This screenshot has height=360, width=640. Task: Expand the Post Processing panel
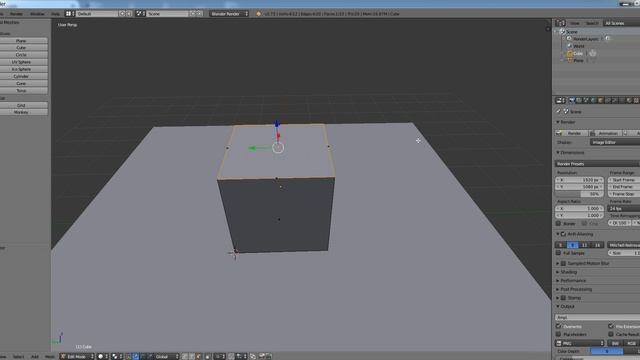pyautogui.click(x=574, y=289)
